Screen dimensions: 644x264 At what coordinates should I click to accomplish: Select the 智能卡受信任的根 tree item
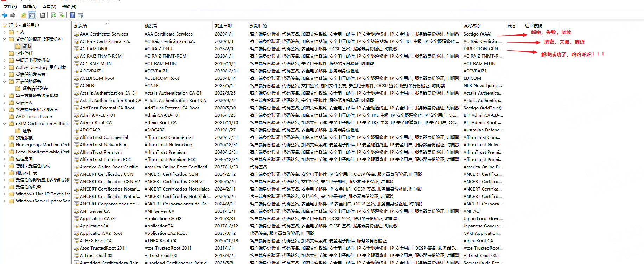point(33,166)
